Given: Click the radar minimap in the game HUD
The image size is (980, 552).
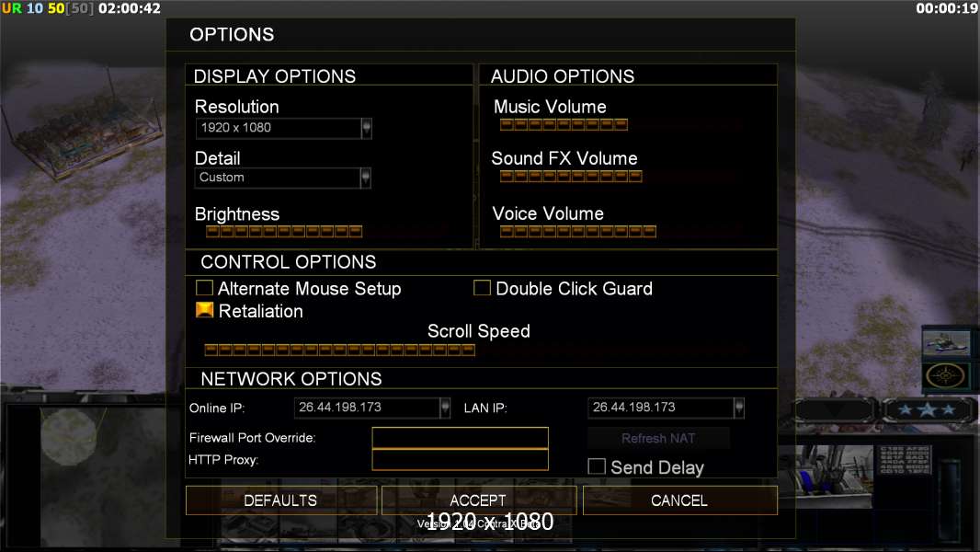Looking at the screenshot, I should click(x=69, y=438).
